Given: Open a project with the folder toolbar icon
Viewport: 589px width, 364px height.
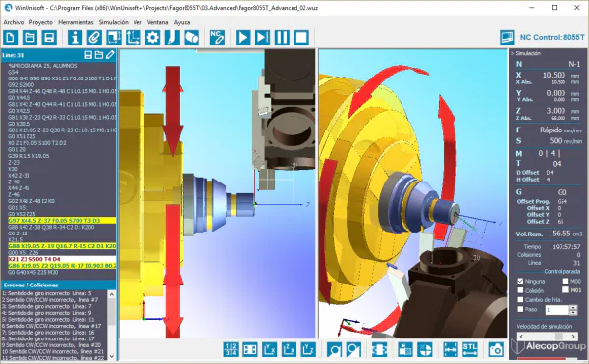Looking at the screenshot, I should click(x=29, y=38).
